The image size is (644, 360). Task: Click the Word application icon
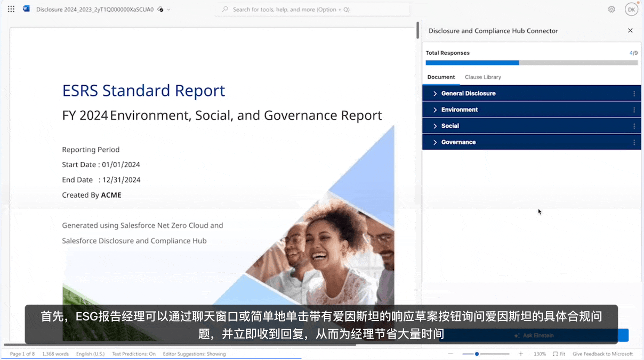[x=26, y=9]
